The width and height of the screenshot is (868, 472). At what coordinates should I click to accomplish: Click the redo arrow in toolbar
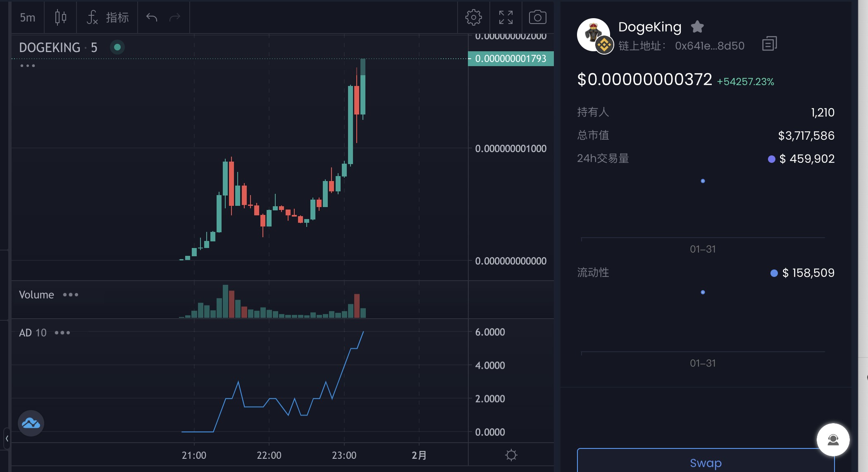pyautogui.click(x=175, y=17)
